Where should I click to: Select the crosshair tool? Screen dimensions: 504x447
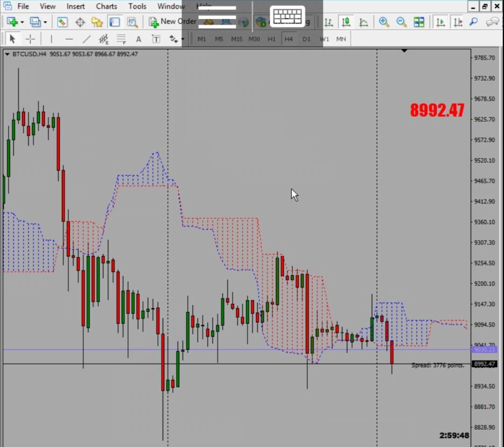click(x=30, y=39)
